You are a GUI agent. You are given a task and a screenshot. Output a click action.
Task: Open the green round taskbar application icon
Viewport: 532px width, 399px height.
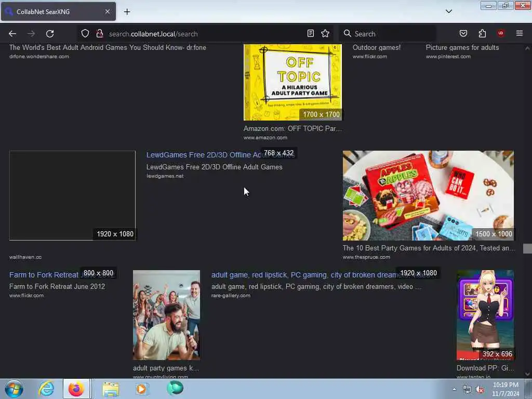175,388
